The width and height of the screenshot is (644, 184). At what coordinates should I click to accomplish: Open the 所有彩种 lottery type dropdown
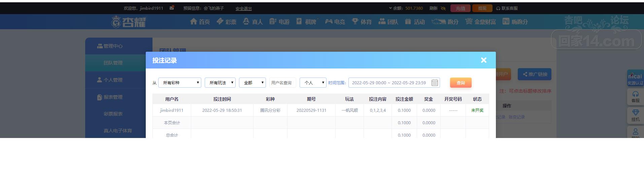pos(180,83)
